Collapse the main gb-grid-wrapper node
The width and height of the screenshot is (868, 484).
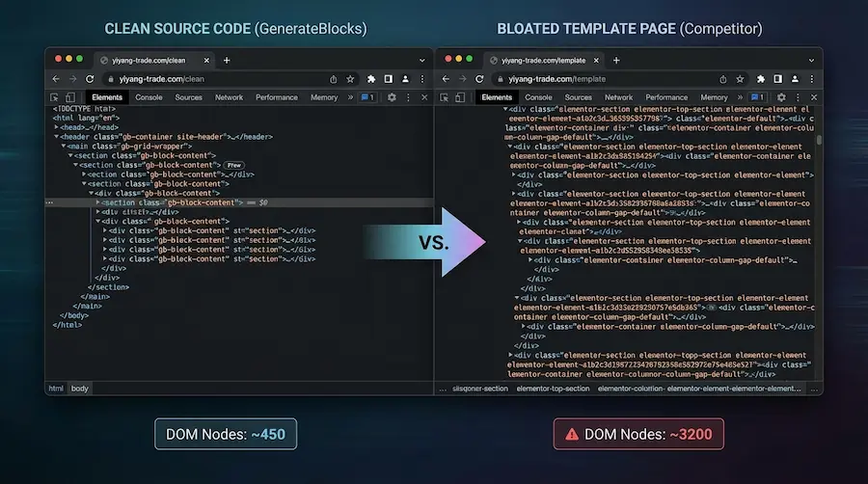(x=65, y=146)
